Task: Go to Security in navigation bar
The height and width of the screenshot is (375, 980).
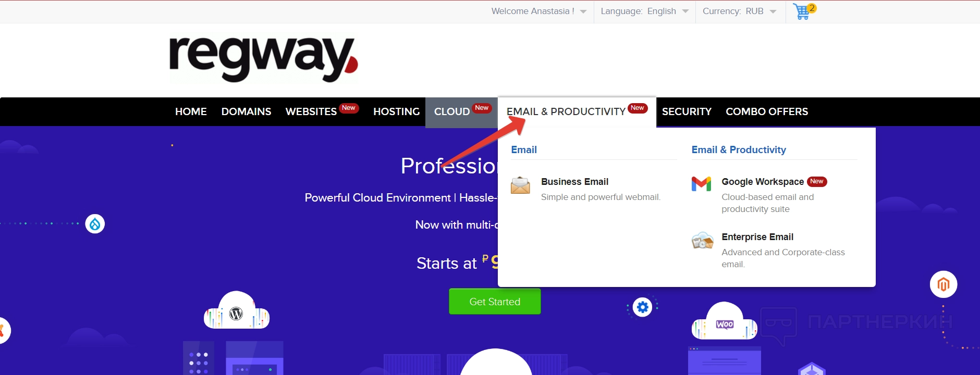Action: pyautogui.click(x=687, y=111)
